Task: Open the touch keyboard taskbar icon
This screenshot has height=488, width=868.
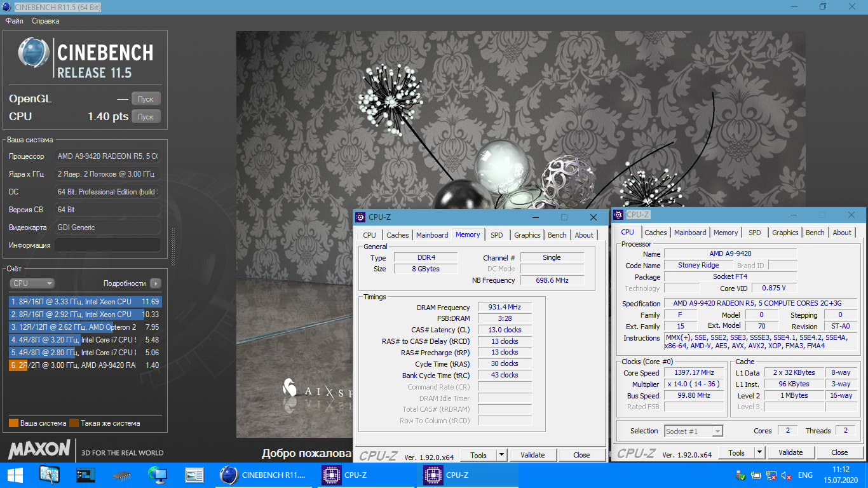Action: pos(49,475)
